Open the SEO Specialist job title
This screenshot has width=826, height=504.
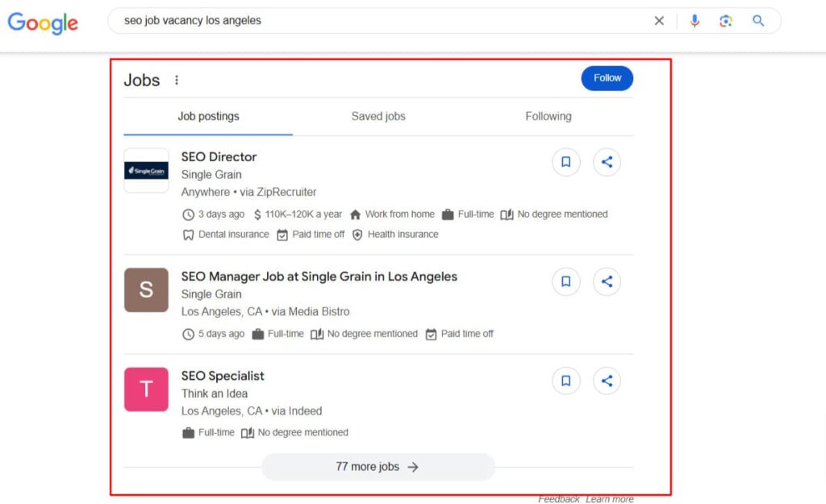(223, 376)
